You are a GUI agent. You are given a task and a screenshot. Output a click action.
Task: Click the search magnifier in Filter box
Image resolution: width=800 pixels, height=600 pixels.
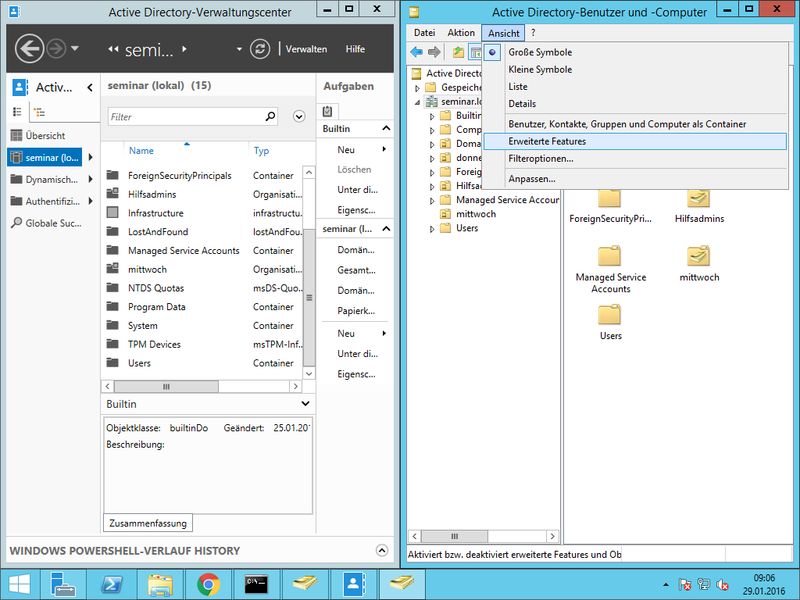pyautogui.click(x=271, y=117)
